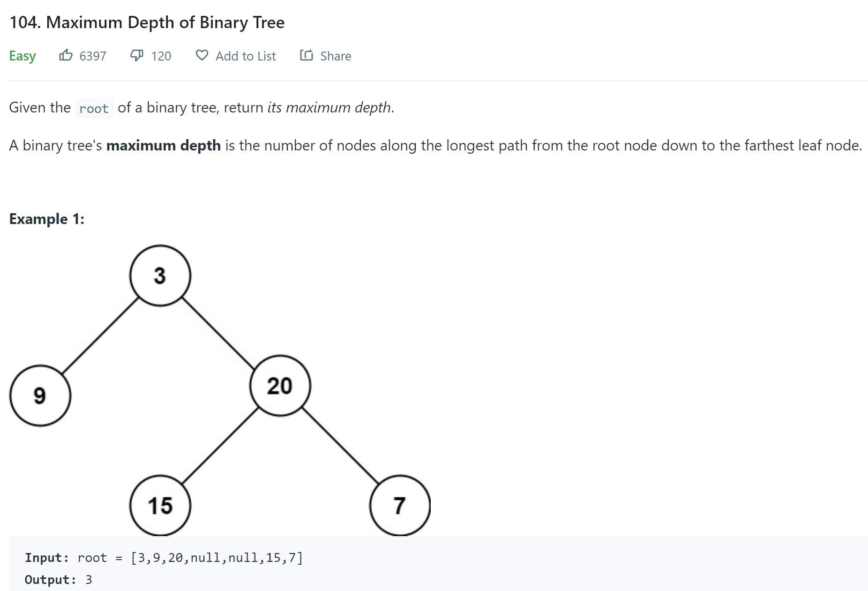Screen dimensions: 868x591
Task: Click the Share arrow icon
Action: click(307, 55)
